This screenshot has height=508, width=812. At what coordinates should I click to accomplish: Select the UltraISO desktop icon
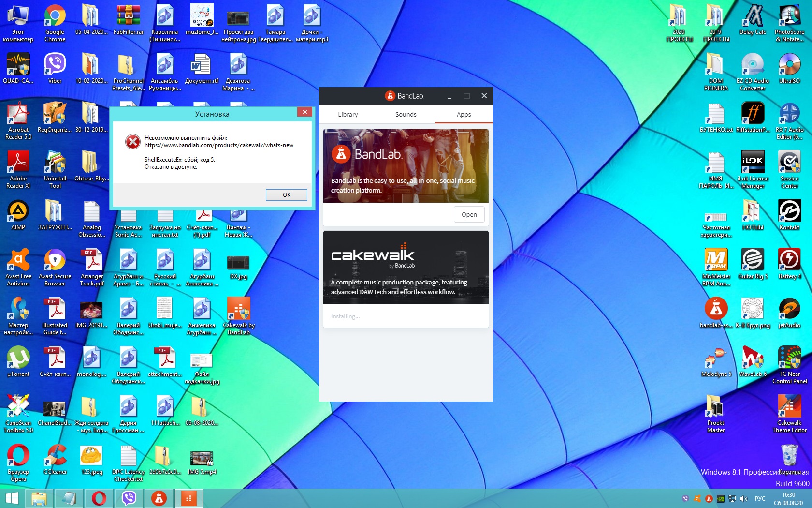pos(790,68)
